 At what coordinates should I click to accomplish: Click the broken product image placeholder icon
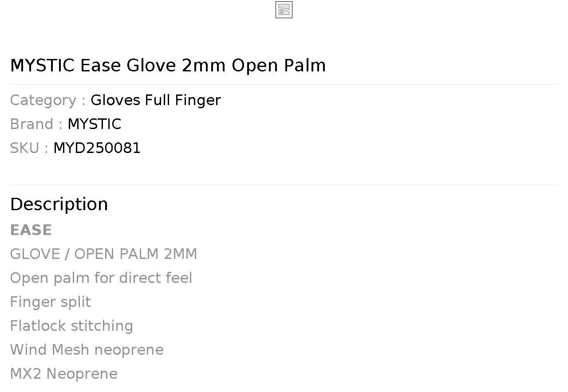point(284,10)
